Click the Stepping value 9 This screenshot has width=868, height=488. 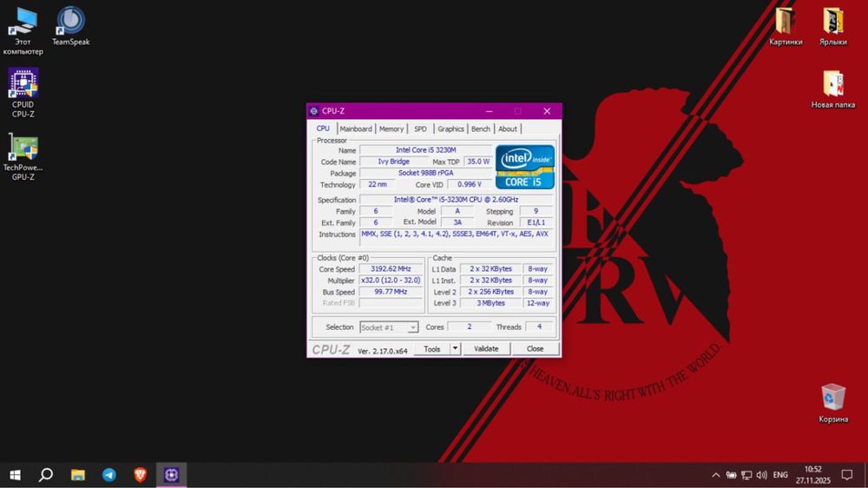pyautogui.click(x=536, y=211)
